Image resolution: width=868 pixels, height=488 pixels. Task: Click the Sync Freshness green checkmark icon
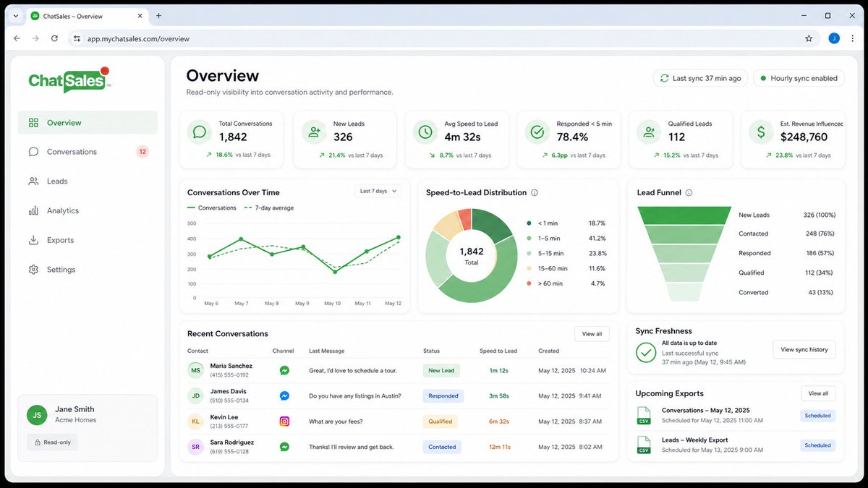646,352
